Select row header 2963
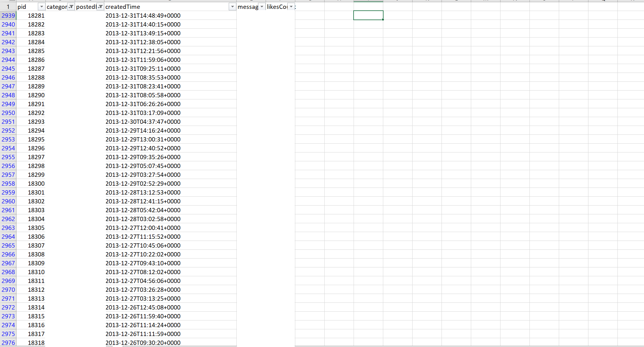The width and height of the screenshot is (644, 347). 8,228
